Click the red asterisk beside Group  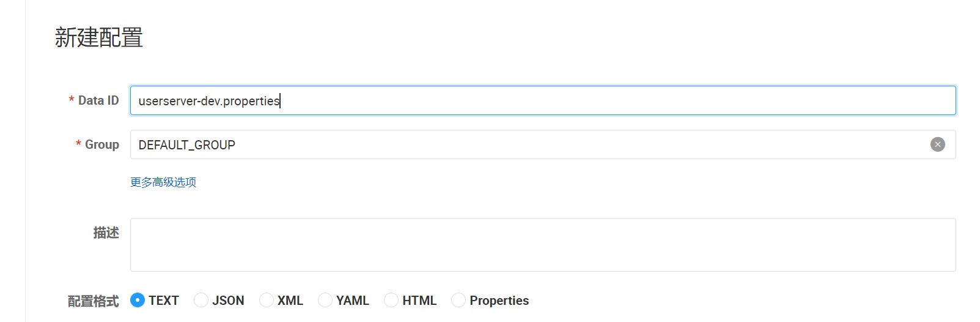(x=78, y=144)
